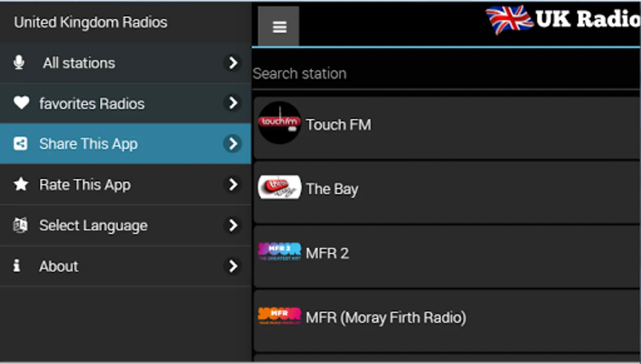
Task: Choose Select Language menu item
Action: pyautogui.click(x=125, y=225)
